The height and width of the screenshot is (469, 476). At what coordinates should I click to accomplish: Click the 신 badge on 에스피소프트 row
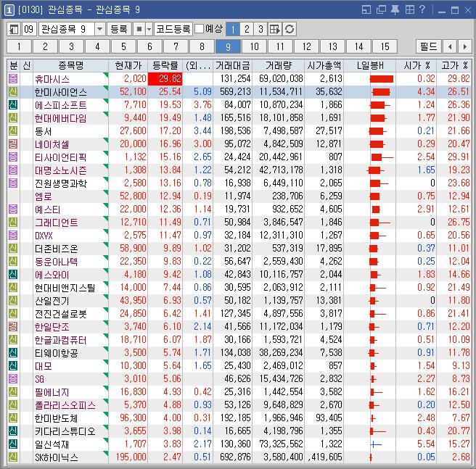click(13, 105)
